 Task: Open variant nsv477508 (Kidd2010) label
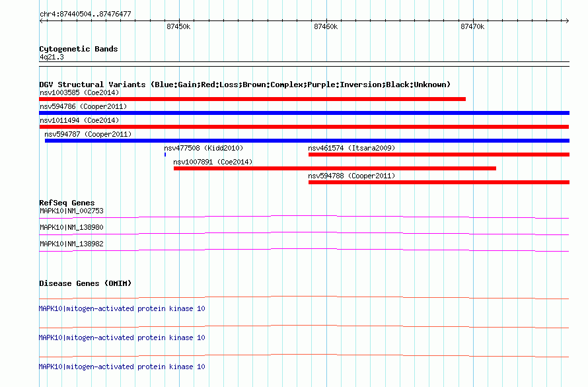point(203,148)
